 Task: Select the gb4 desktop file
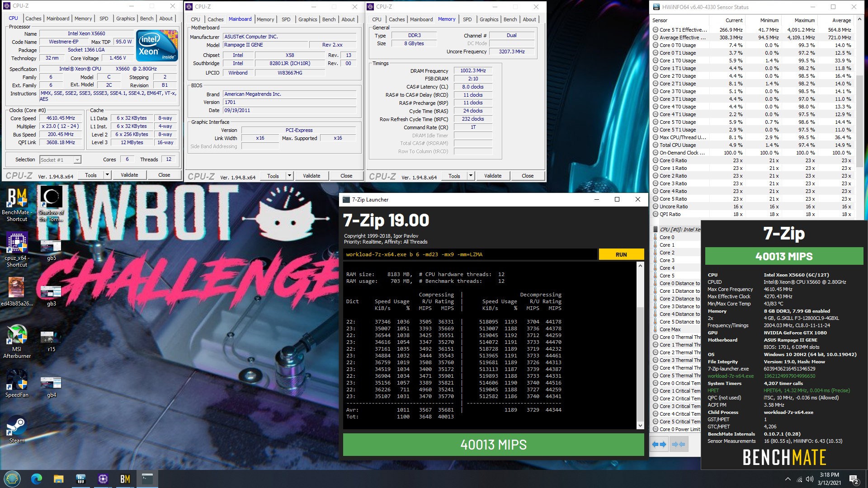pyautogui.click(x=51, y=387)
